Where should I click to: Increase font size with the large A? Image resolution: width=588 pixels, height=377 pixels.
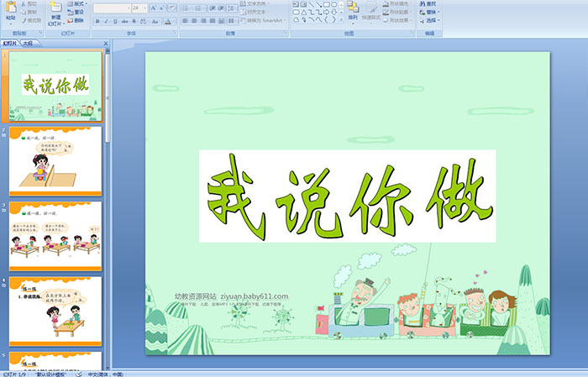[154, 8]
